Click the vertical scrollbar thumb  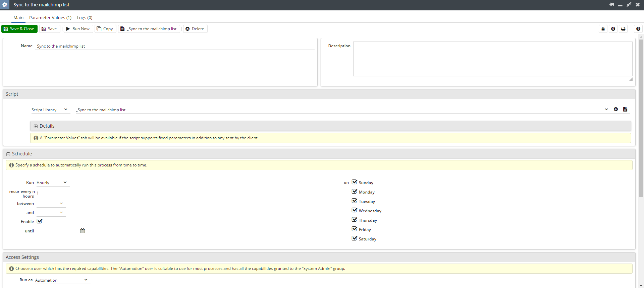coord(641,118)
